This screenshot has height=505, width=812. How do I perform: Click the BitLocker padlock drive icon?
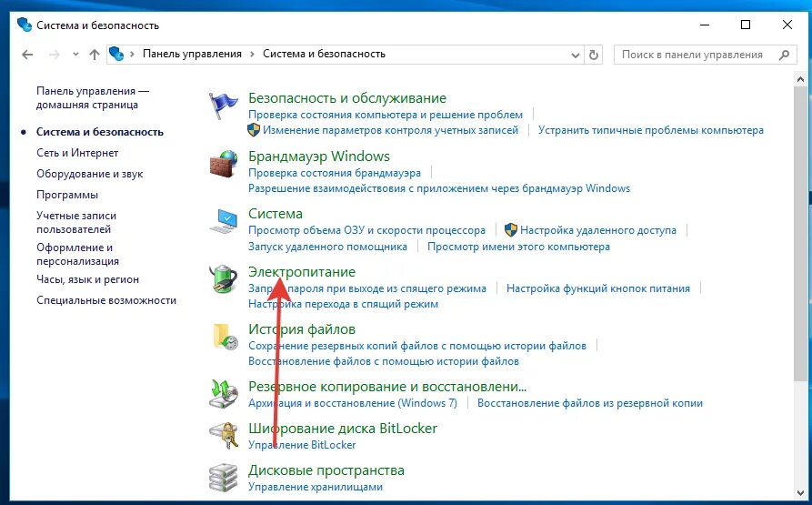[223, 436]
